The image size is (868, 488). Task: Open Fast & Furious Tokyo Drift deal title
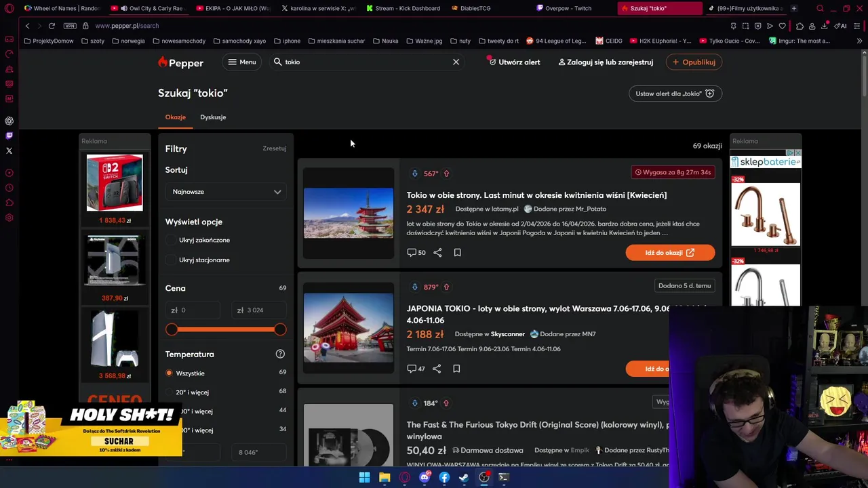(x=538, y=430)
